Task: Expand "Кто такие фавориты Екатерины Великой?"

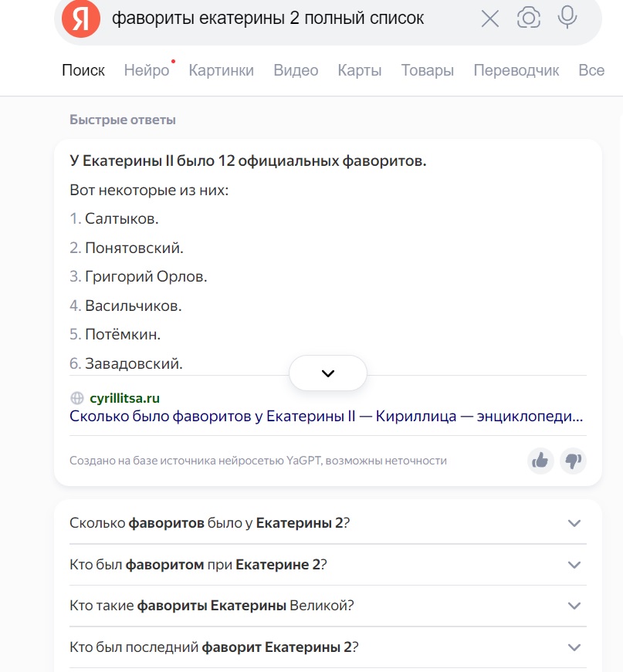Action: [574, 606]
